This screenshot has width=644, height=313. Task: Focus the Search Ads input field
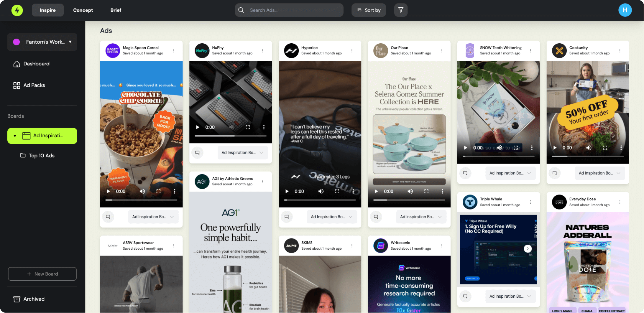[289, 10]
